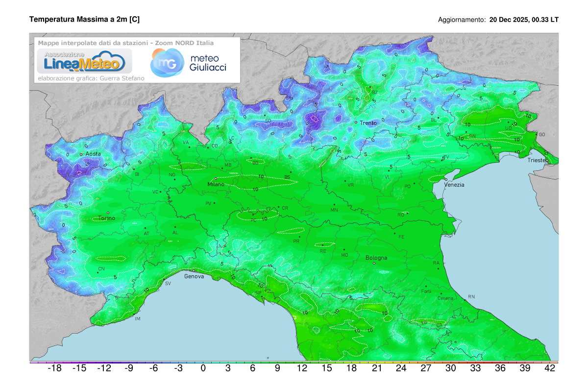588x387 pixels.
Task: Select the Aosta city marker
Action: (x=82, y=154)
